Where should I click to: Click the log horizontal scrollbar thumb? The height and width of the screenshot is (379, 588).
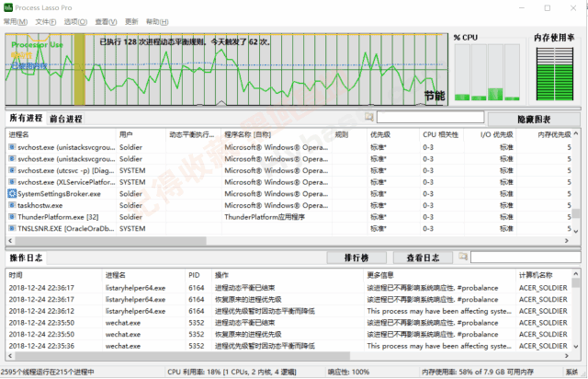182,355
